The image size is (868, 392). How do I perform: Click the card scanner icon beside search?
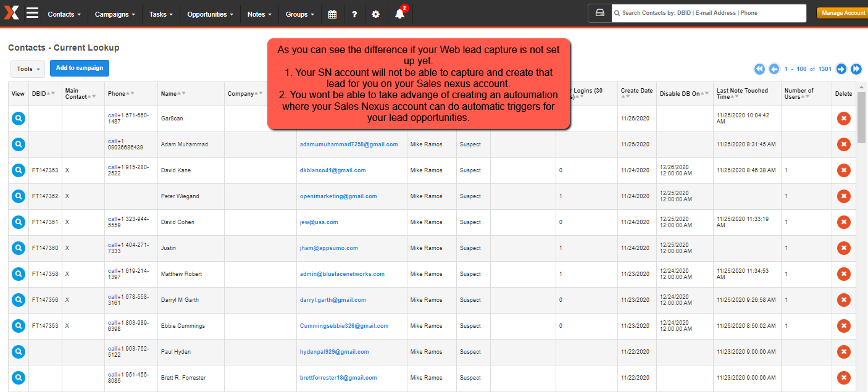pos(599,13)
